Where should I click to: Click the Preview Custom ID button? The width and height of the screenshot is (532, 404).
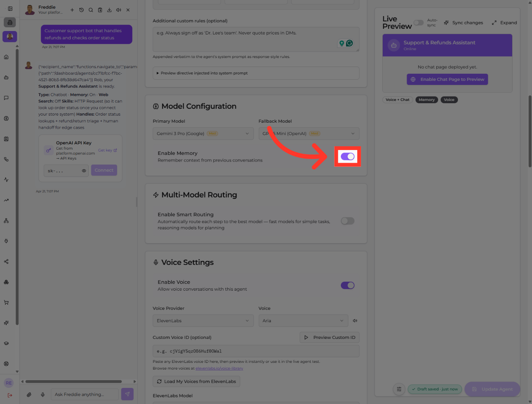[x=330, y=337]
